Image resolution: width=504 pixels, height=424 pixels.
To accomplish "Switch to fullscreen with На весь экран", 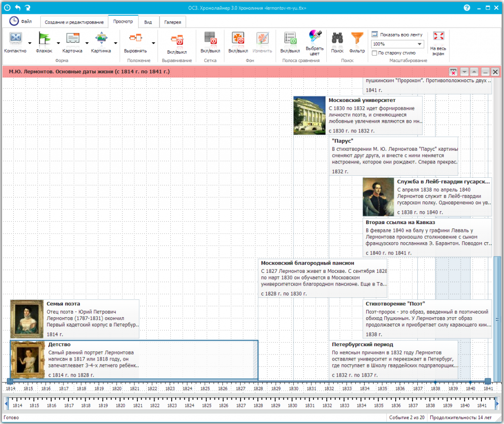I will [x=438, y=39].
